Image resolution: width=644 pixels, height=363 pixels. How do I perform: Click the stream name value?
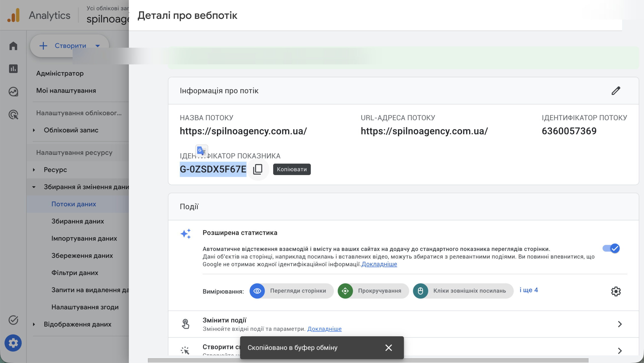point(243,131)
